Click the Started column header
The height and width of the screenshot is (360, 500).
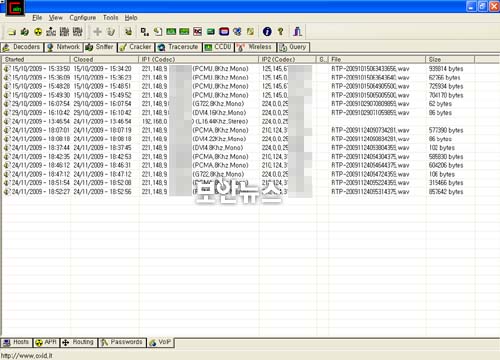click(x=36, y=59)
